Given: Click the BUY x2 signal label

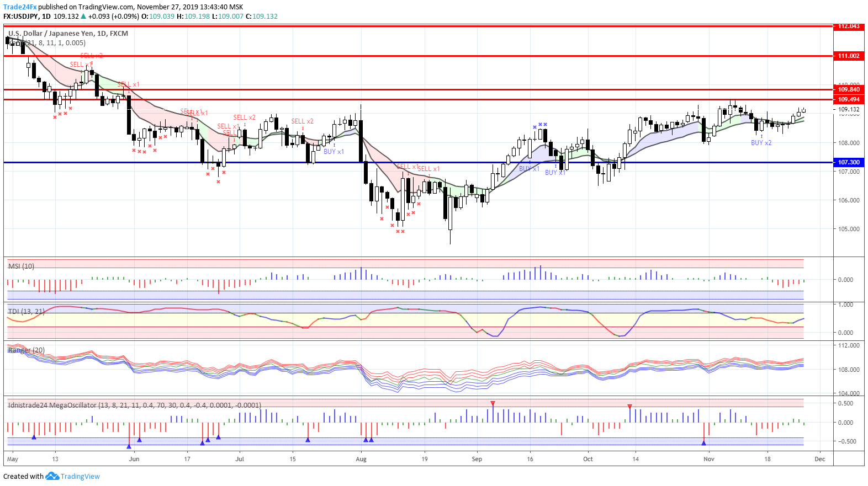Looking at the screenshot, I should point(761,143).
